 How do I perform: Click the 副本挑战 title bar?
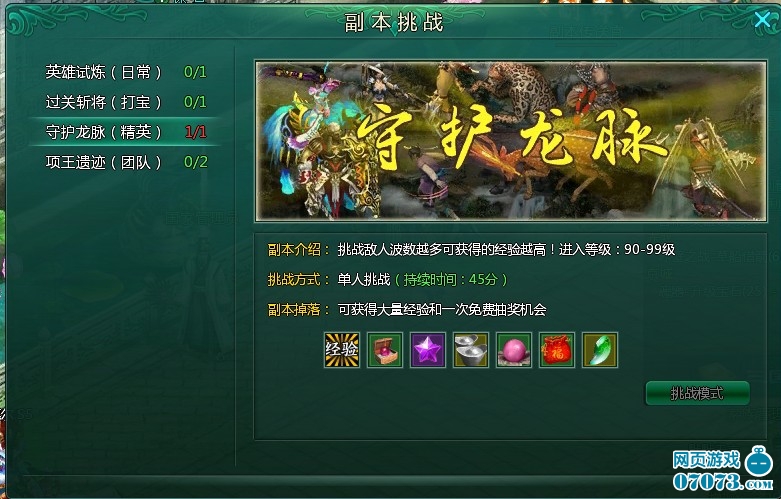[x=394, y=22]
